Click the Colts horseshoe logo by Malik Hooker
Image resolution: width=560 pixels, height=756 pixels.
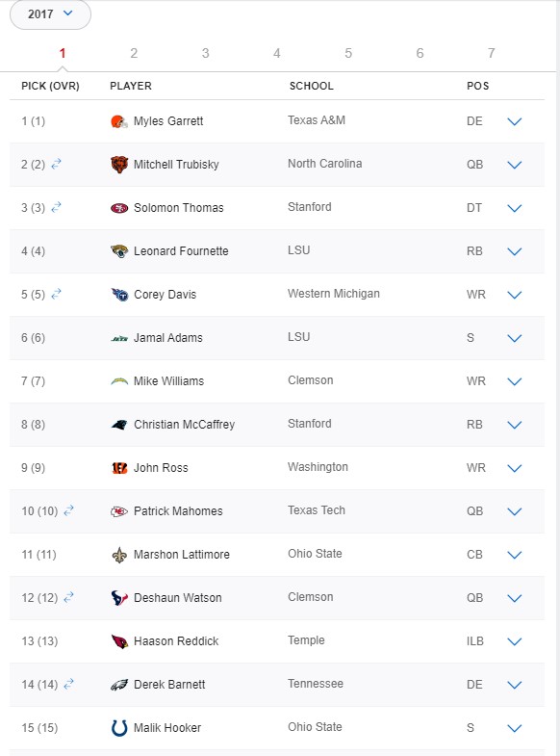click(119, 728)
